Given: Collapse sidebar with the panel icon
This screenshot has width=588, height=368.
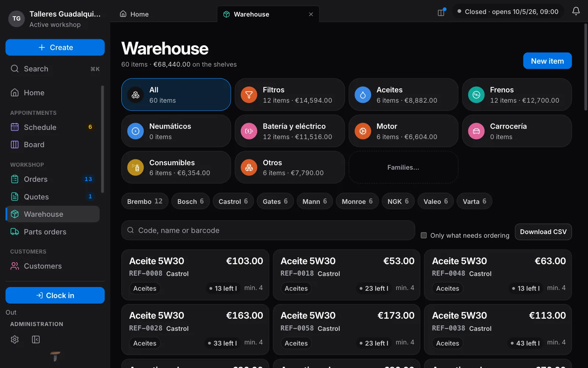Looking at the screenshot, I should pos(36,339).
